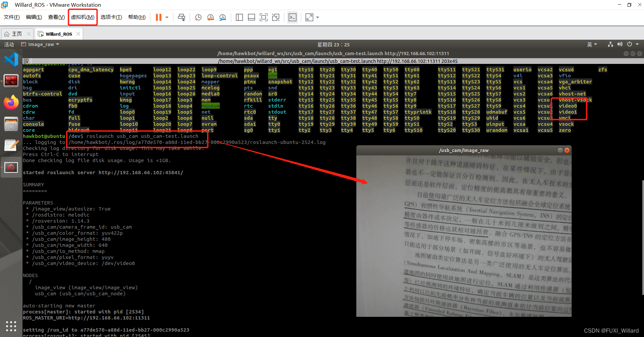Image resolution: width=644 pixels, height=337 pixels.
Task: Pause the virtual machine with the orange pause icon
Action: pyautogui.click(x=158, y=17)
